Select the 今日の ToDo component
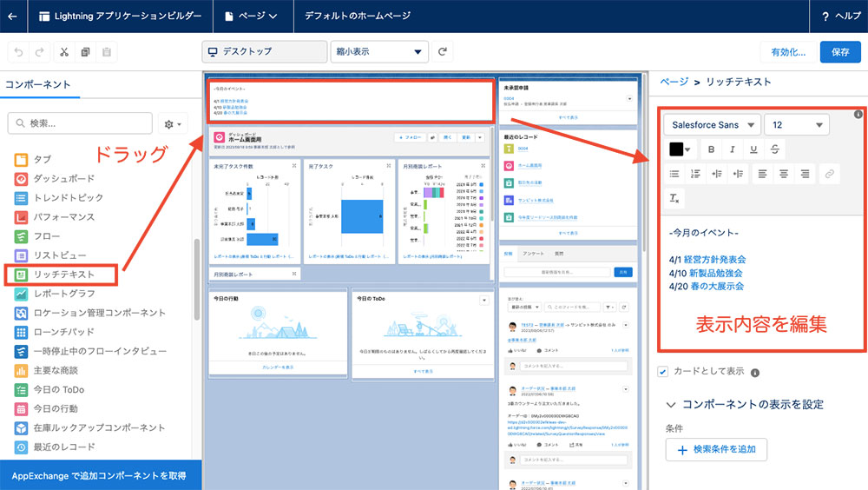The image size is (868, 490). (49, 390)
